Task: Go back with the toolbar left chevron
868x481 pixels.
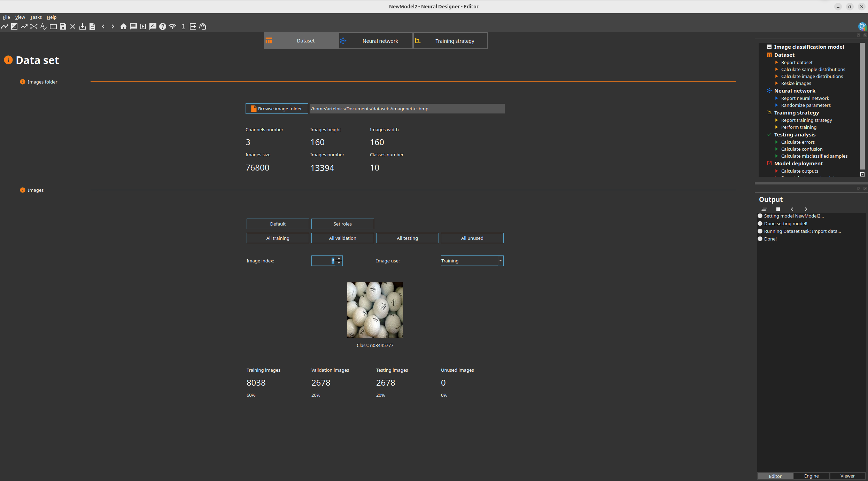Action: pyautogui.click(x=103, y=26)
